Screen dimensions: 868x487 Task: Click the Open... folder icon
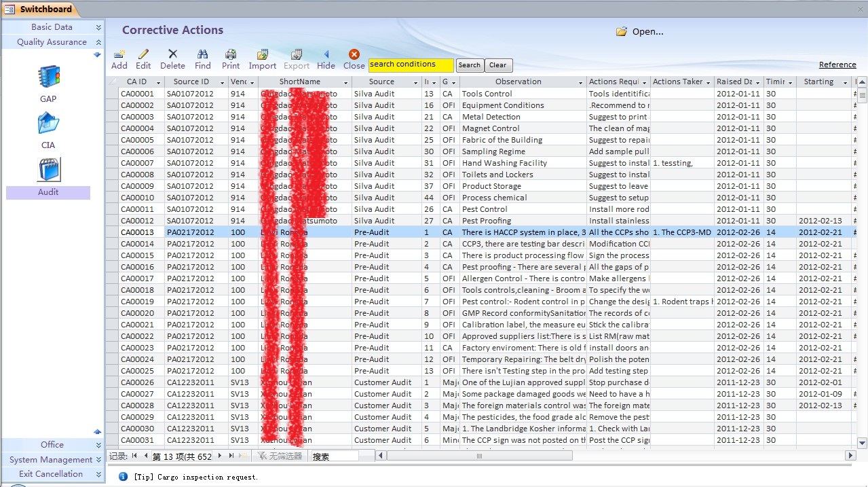(x=621, y=31)
